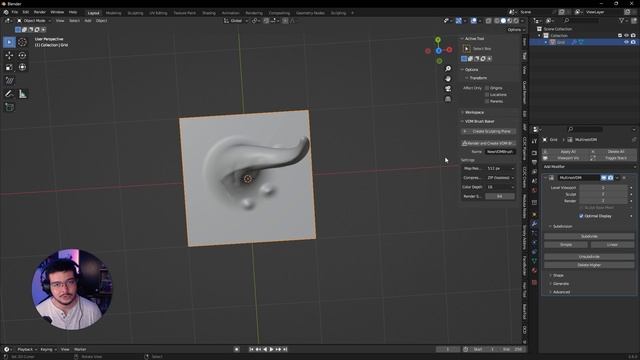Select the Cursor tool
The image size is (640, 360).
(22, 42)
